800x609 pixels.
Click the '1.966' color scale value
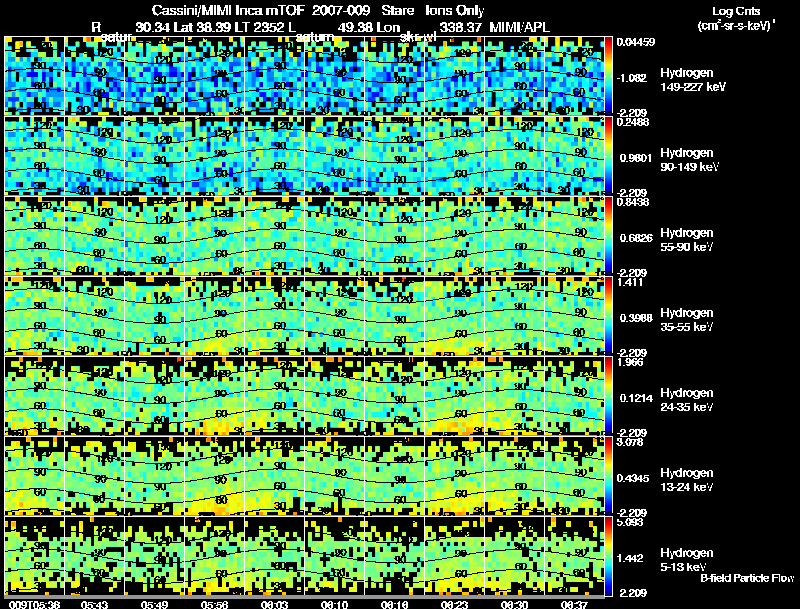(630, 362)
